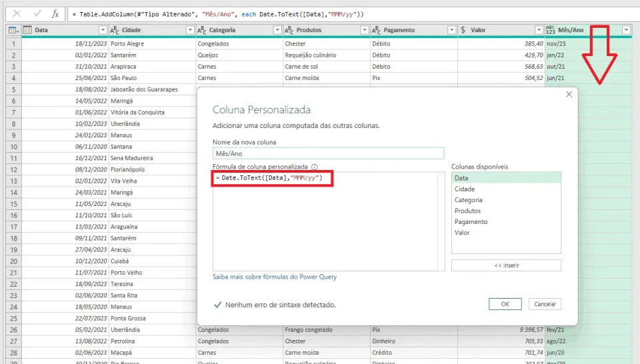The image size is (640, 364).
Task: Confirm formula with checkmark icon
Action: click(37, 14)
